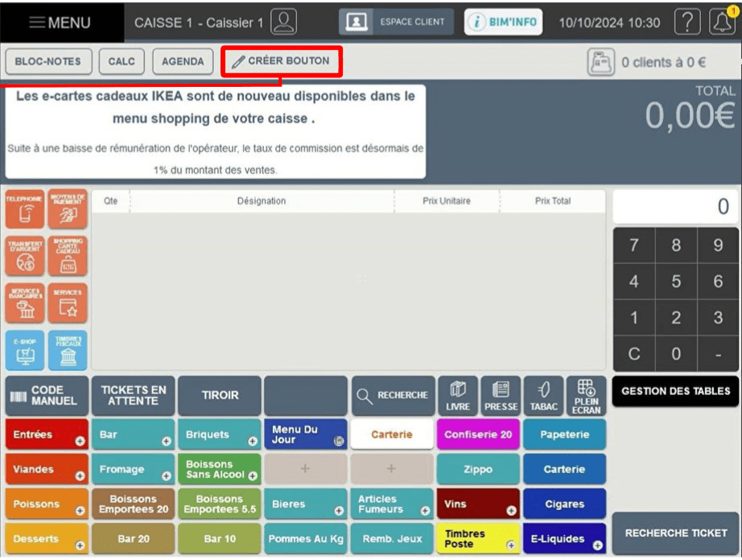Tap digit 7 on the numeric keypad

click(x=634, y=245)
